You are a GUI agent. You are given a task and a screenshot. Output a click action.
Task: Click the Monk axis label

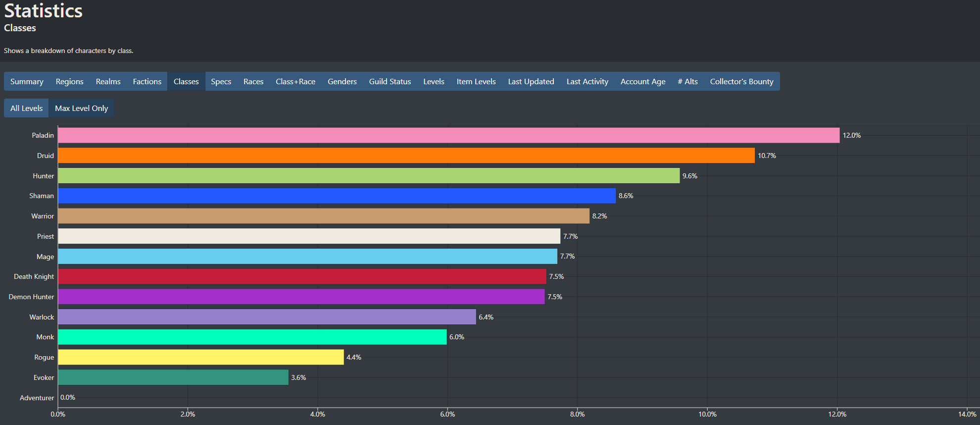pyautogui.click(x=45, y=337)
